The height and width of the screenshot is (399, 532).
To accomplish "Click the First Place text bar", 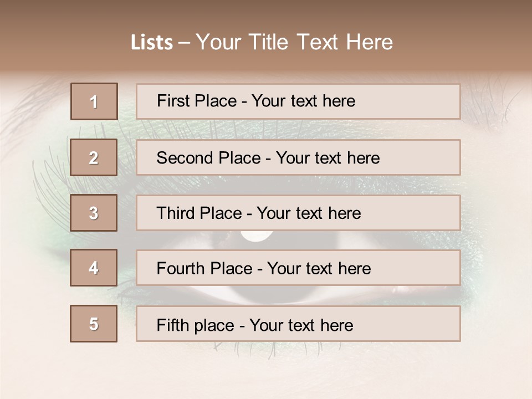I will (x=298, y=101).
